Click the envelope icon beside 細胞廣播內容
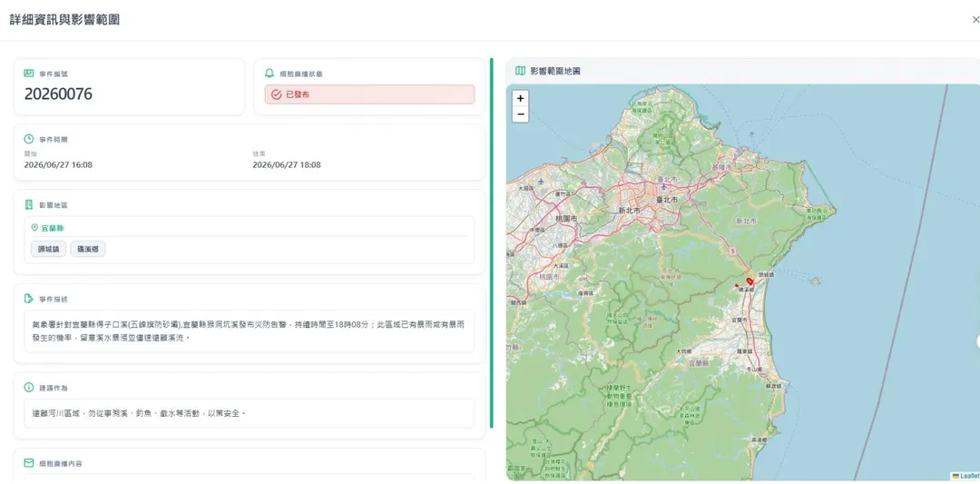This screenshot has width=980, height=484. [29, 463]
